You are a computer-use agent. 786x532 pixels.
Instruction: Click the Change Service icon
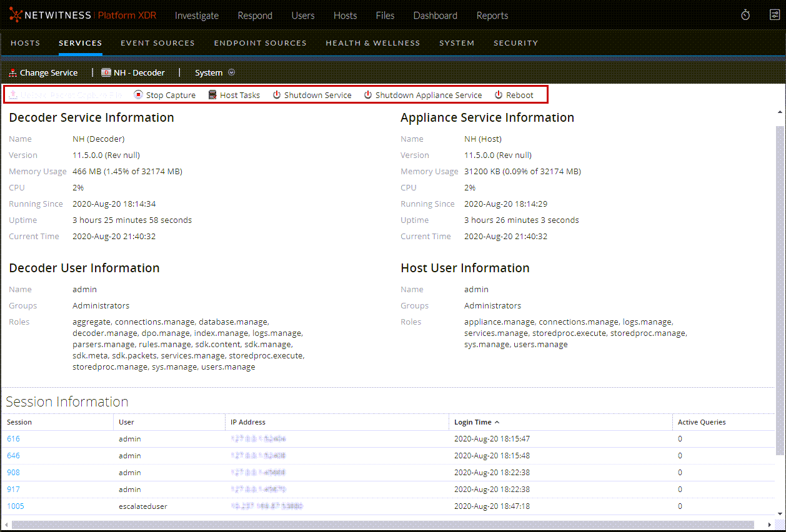[x=11, y=72]
